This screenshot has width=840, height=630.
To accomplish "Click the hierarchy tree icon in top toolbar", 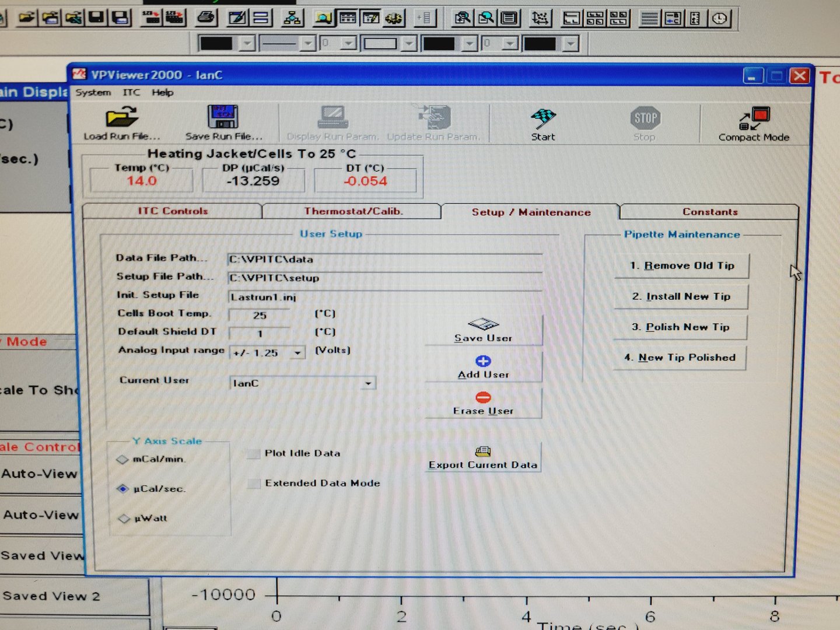I will pos(292,18).
